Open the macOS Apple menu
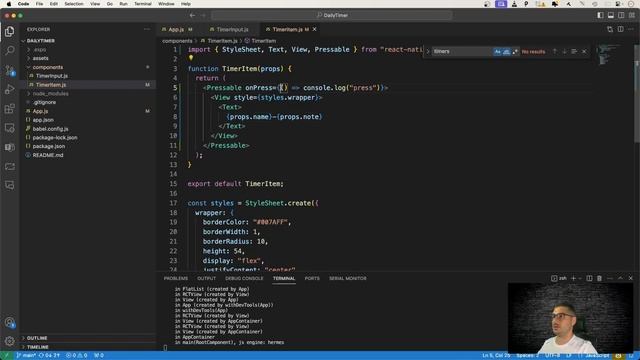 coord(9,4)
